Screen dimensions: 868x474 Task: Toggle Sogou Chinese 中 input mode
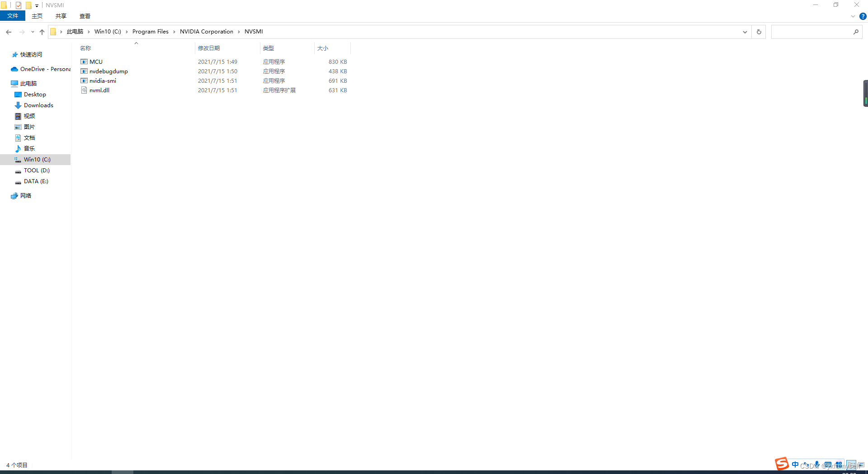coord(795,465)
